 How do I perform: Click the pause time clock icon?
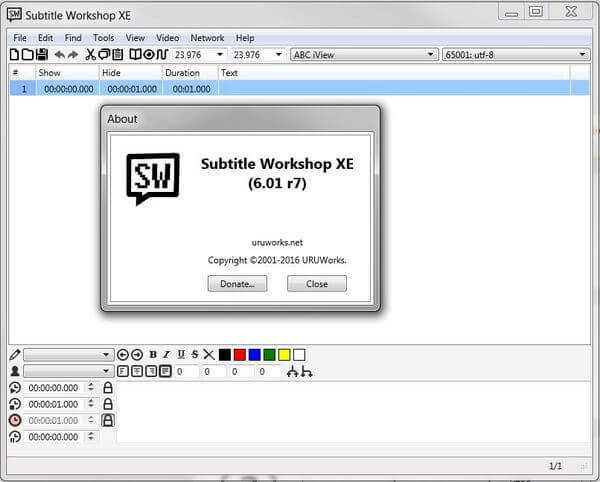click(x=15, y=437)
